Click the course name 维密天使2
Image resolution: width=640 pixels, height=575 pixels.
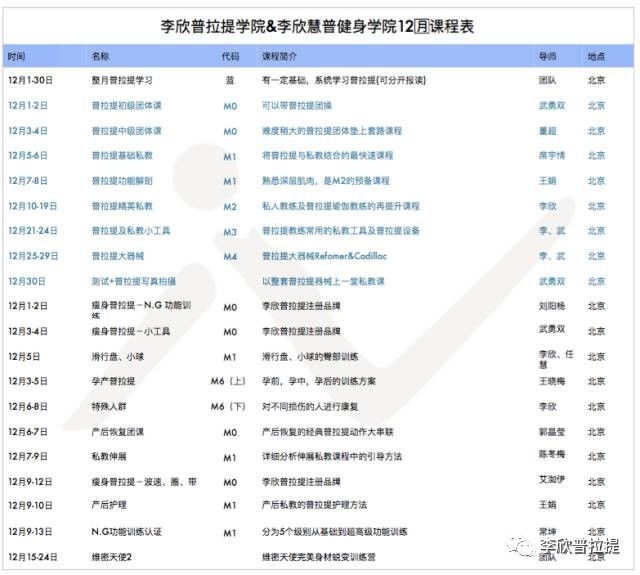tap(111, 557)
